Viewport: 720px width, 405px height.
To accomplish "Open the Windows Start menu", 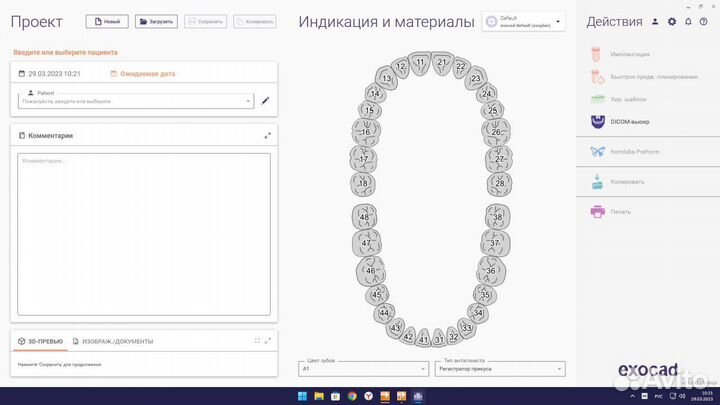I will (302, 396).
